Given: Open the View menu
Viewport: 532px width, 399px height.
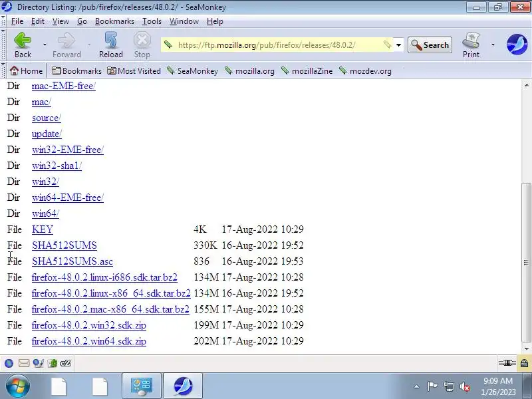Looking at the screenshot, I should pyautogui.click(x=61, y=21).
